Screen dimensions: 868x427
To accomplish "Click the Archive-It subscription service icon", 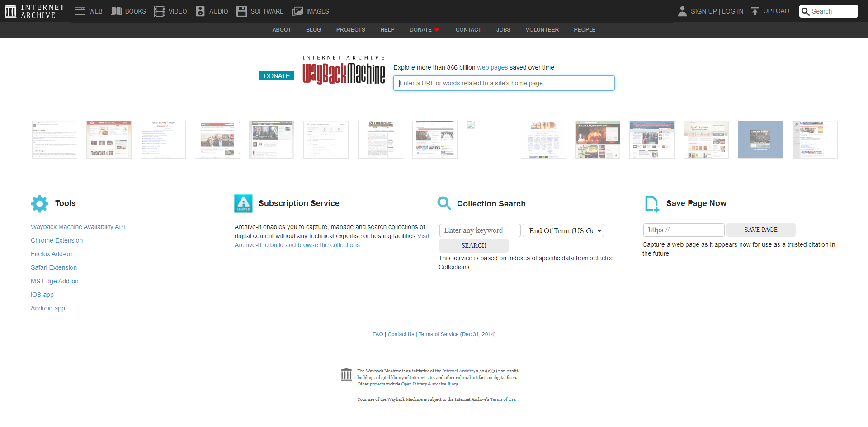I will (x=243, y=203).
